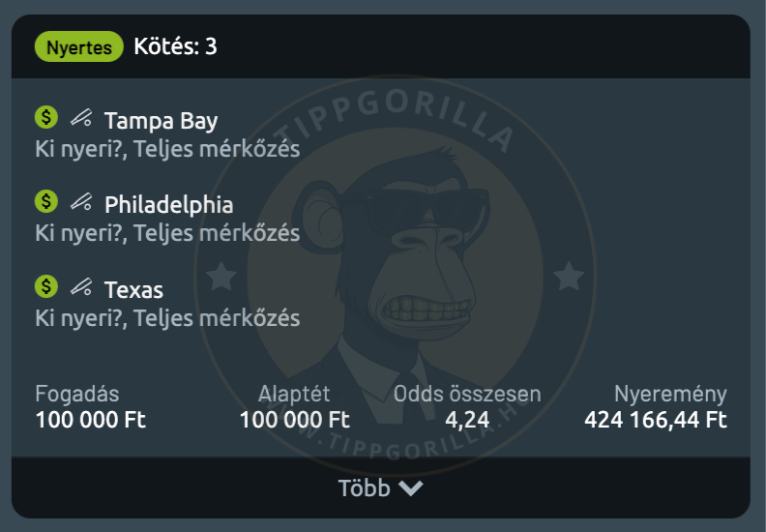Image resolution: width=766 pixels, height=532 pixels.
Task: Open the Tampa Bay selection
Action: coord(161,121)
